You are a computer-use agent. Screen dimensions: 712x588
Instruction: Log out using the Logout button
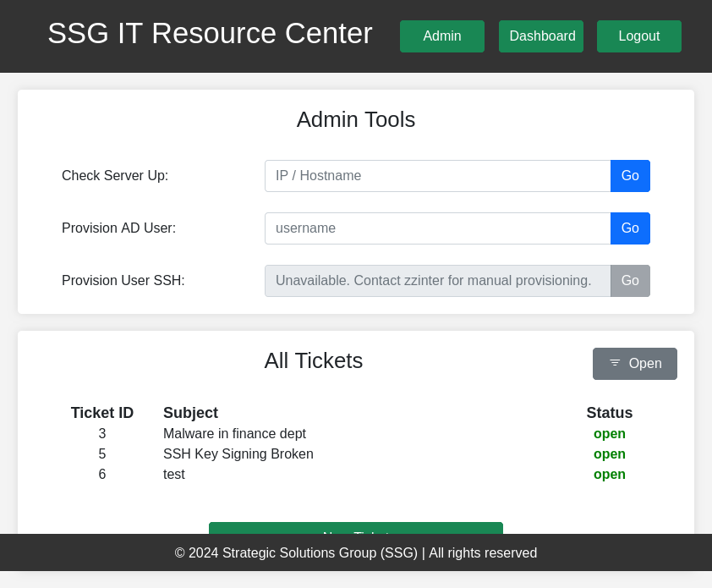[x=638, y=36]
